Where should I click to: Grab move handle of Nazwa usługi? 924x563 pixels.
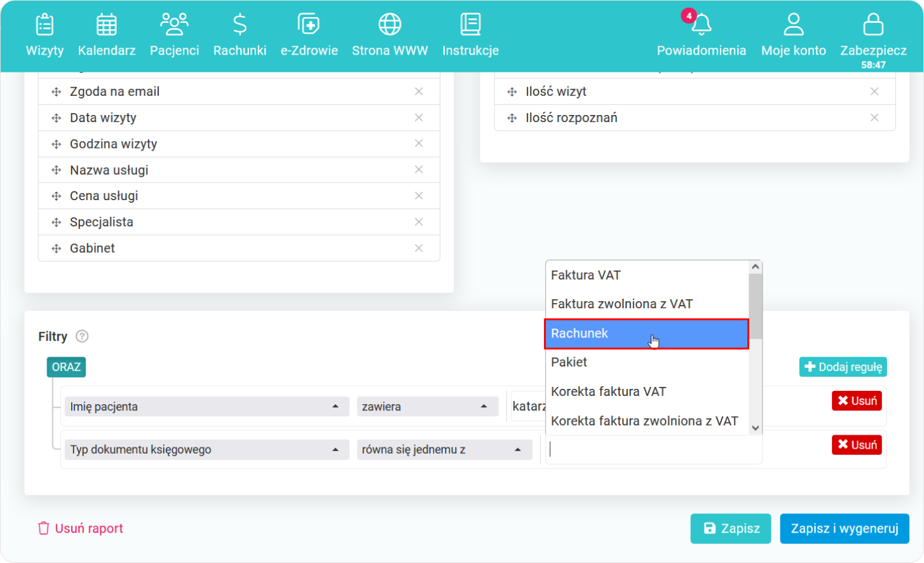click(57, 170)
